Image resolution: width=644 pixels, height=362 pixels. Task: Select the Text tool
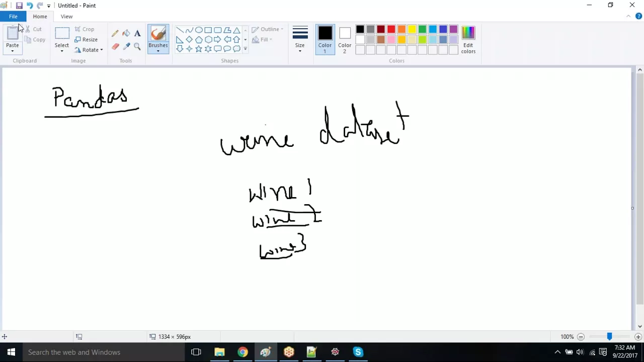click(x=137, y=33)
